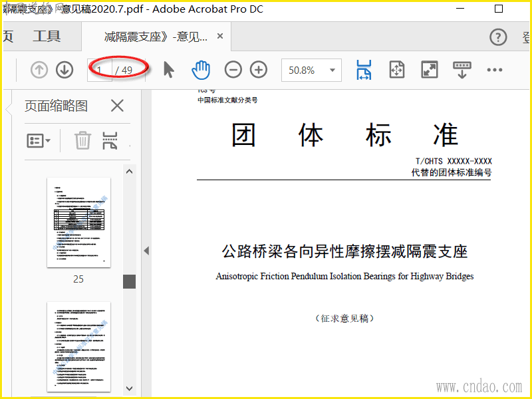The width and height of the screenshot is (532, 399).
Task: Click thumbnail scrollbar up arrow
Action: pyautogui.click(x=129, y=172)
